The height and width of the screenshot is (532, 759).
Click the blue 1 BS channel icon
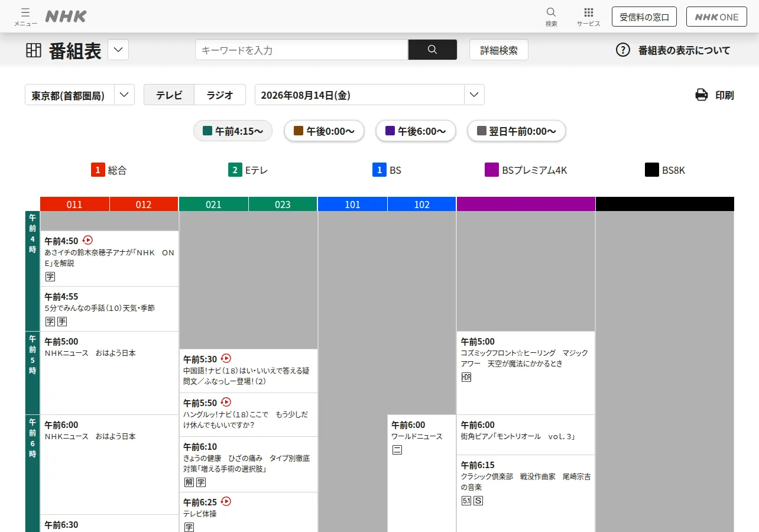pyautogui.click(x=379, y=170)
